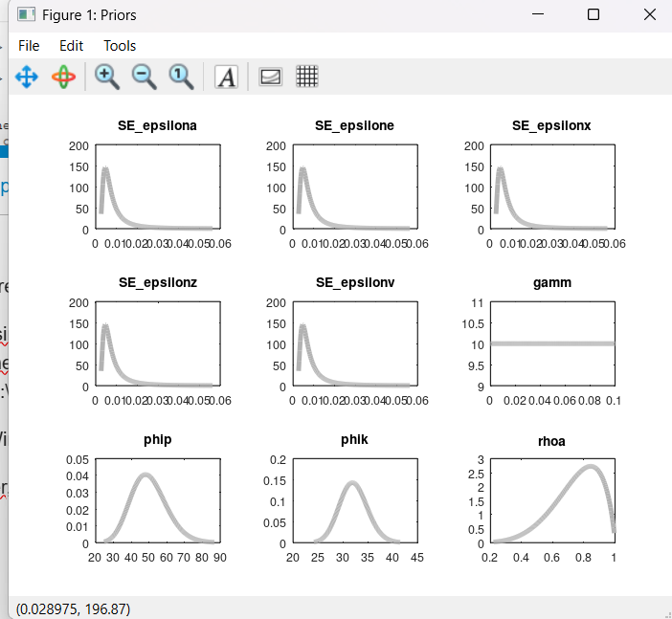Select the Pan tool in toolbar
672x619 pixels.
27,77
